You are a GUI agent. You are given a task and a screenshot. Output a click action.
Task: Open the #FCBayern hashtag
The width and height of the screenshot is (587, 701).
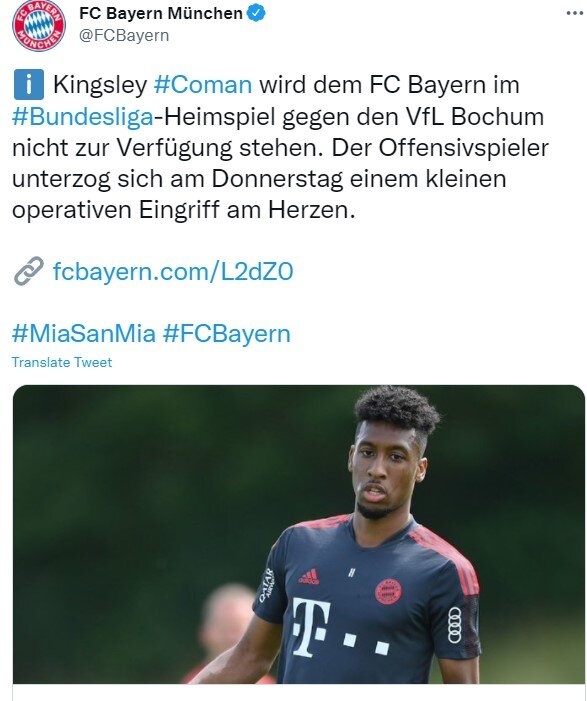click(x=227, y=334)
